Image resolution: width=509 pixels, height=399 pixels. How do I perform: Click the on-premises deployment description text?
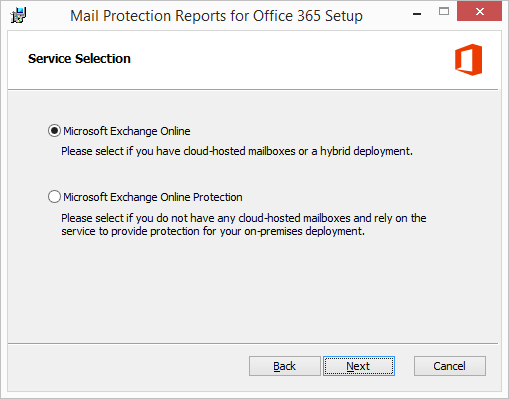click(244, 224)
